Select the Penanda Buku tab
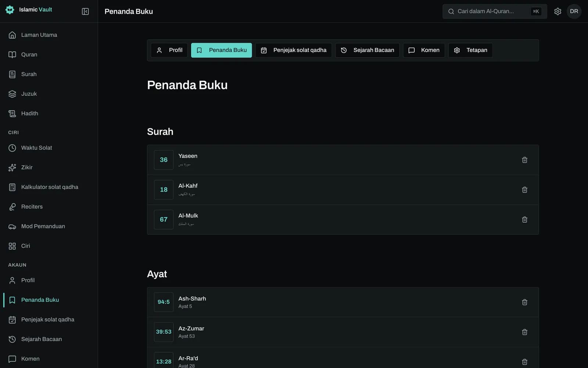This screenshot has height=368, width=588. (221, 50)
